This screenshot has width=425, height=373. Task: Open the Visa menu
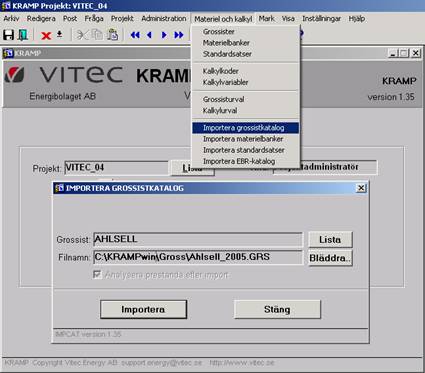pyautogui.click(x=288, y=19)
